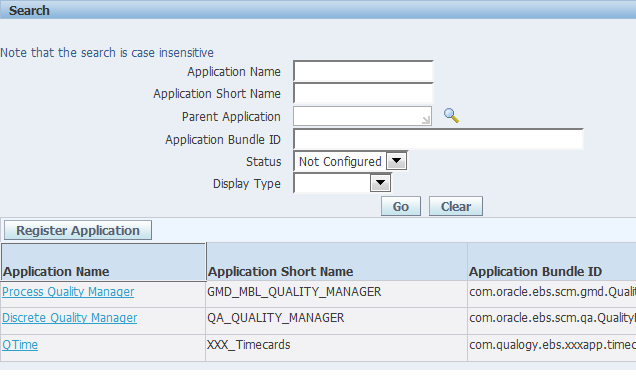636x385 pixels.
Task: Click the Register Application button
Action: tap(78, 230)
